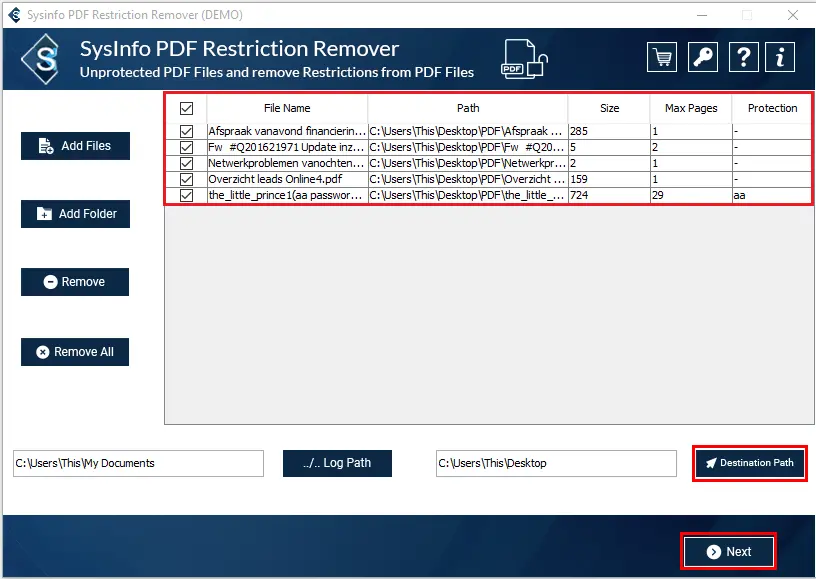The width and height of the screenshot is (816, 579).
Task: Open the Log Path browse button
Action: (x=337, y=463)
